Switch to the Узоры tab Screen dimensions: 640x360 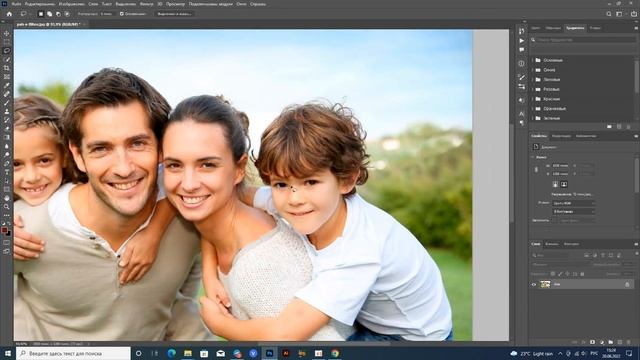click(x=595, y=28)
